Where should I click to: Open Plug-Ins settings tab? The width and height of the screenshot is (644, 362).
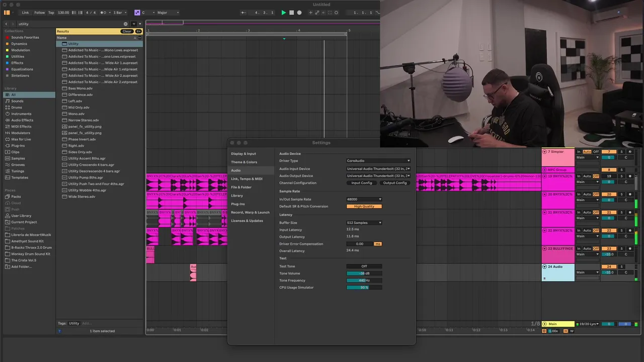click(238, 204)
